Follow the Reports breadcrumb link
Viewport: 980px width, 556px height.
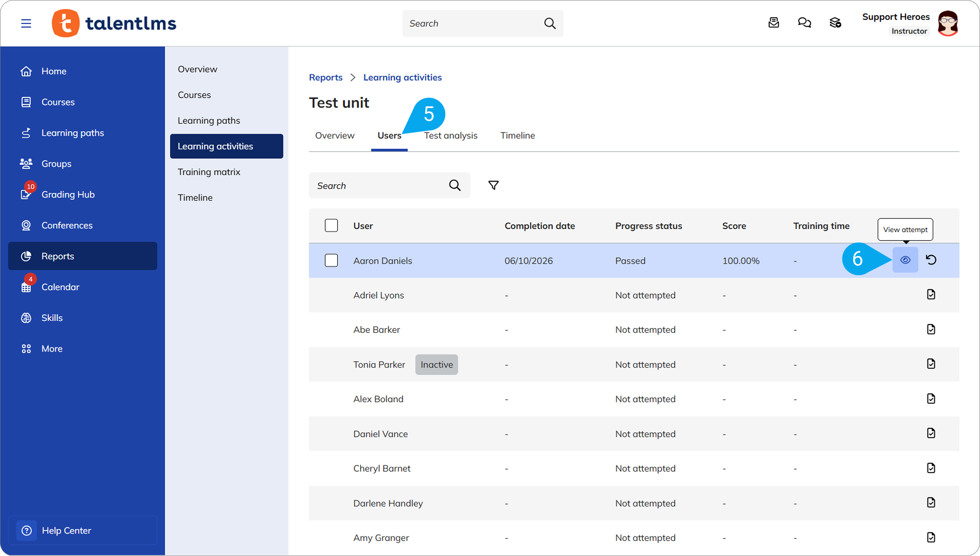tap(326, 77)
